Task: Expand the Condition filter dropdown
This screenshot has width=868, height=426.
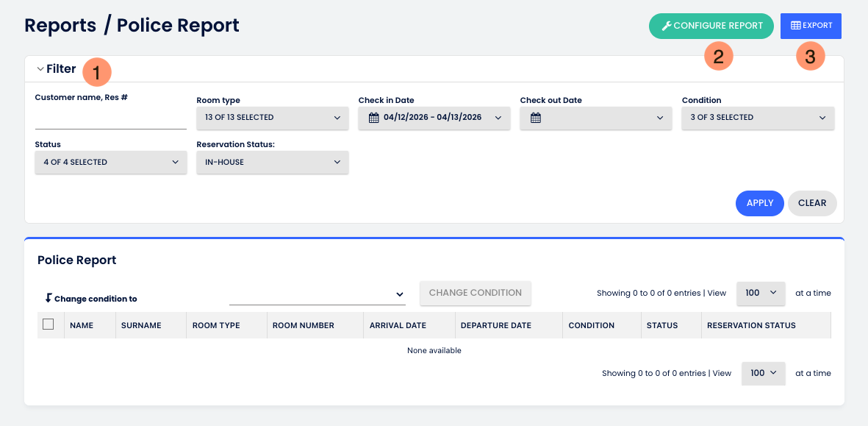Action: click(x=757, y=118)
